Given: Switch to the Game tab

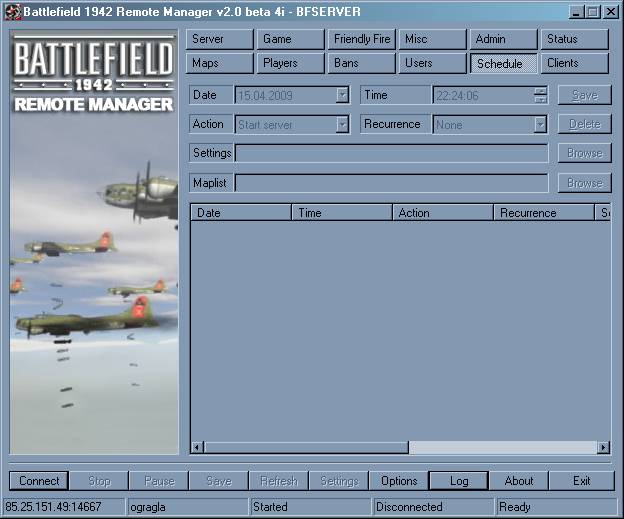Looking at the screenshot, I should click(291, 39).
